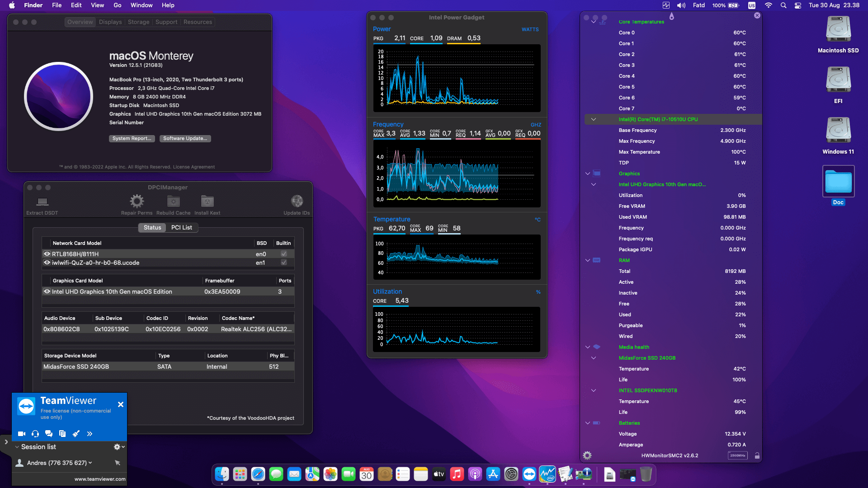Image resolution: width=868 pixels, height=488 pixels.
Task: Use the Install Kext icon
Action: [x=207, y=201]
